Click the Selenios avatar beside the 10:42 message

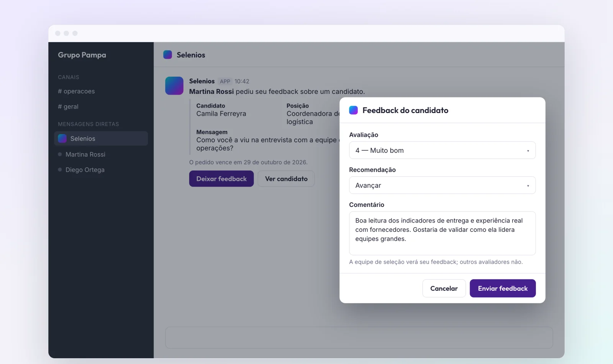click(174, 85)
